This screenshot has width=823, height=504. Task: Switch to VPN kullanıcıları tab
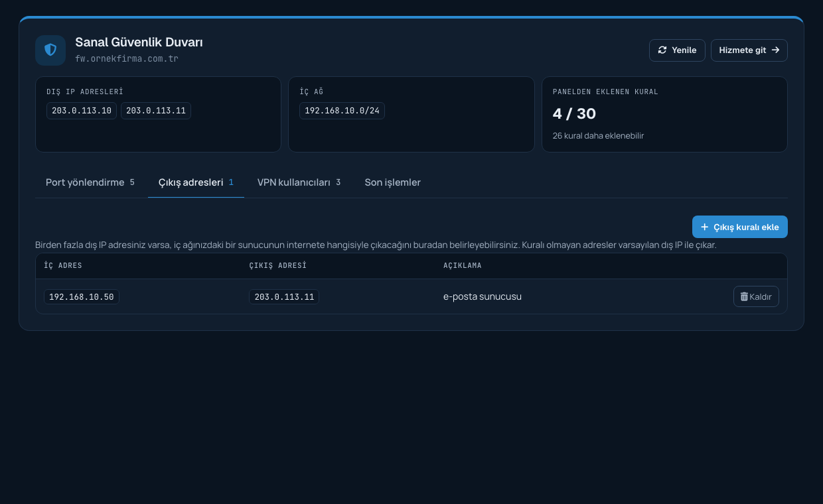[299, 182]
